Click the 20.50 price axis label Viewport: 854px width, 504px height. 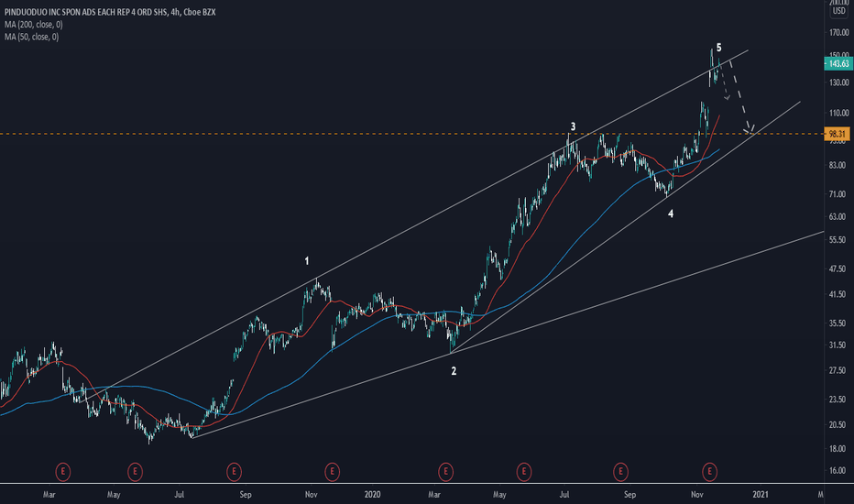(839, 425)
